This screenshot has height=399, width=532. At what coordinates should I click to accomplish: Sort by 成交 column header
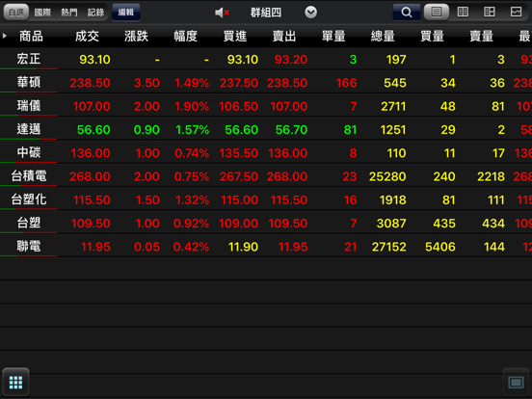tap(87, 36)
